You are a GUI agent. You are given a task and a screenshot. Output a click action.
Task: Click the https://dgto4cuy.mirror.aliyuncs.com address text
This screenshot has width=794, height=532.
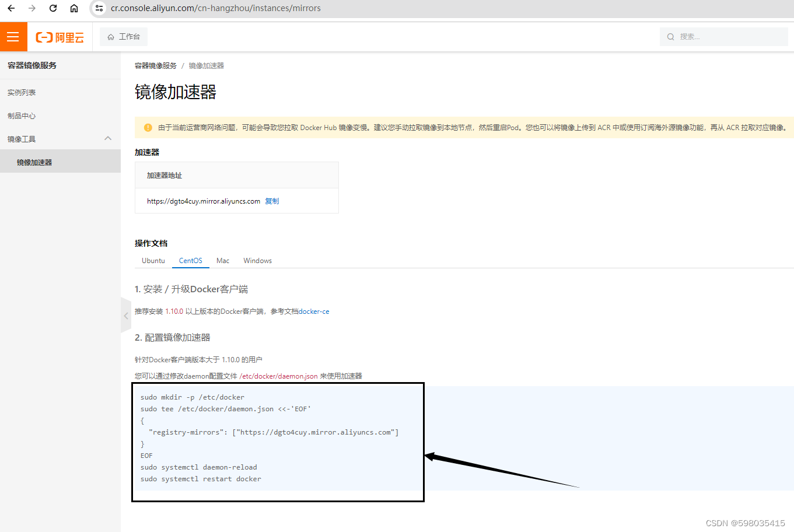(204, 201)
